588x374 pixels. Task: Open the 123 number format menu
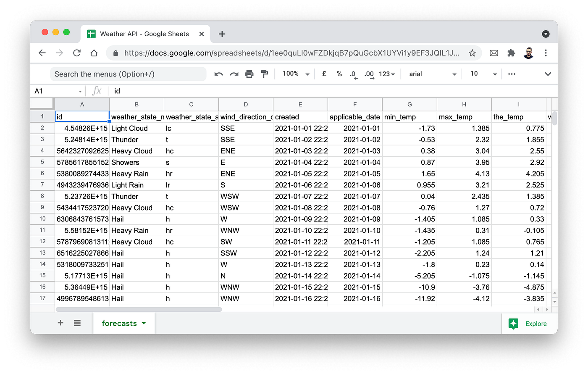point(387,74)
